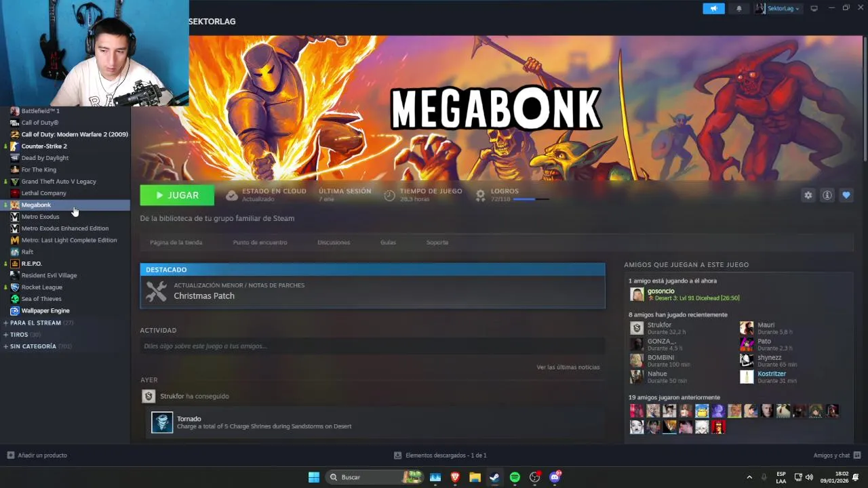Screen dimensions: 868x488
Task: Open the Discusiones tab
Action: coord(334,242)
